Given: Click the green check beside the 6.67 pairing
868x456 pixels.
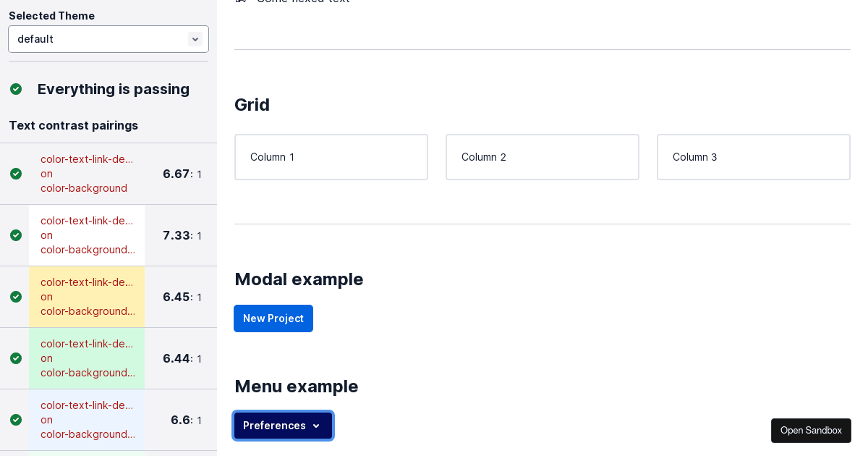Looking at the screenshot, I should 16,174.
